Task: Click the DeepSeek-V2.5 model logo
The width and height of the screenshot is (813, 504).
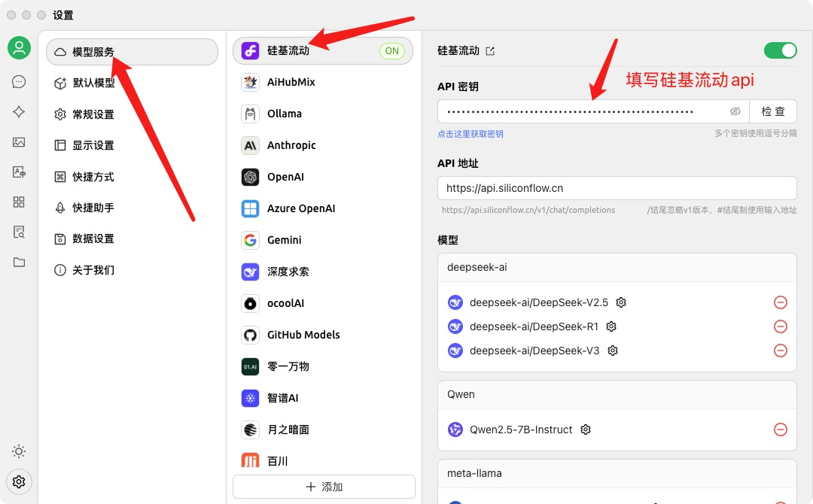Action: pos(455,302)
